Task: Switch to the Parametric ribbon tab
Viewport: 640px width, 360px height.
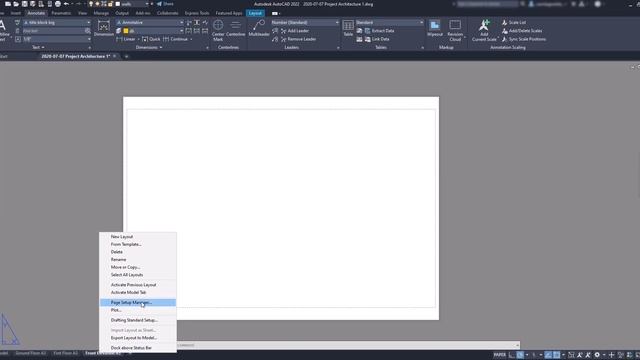Action: [x=61, y=13]
